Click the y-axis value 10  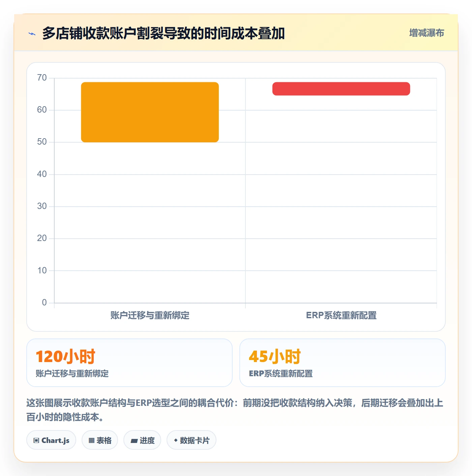click(42, 271)
